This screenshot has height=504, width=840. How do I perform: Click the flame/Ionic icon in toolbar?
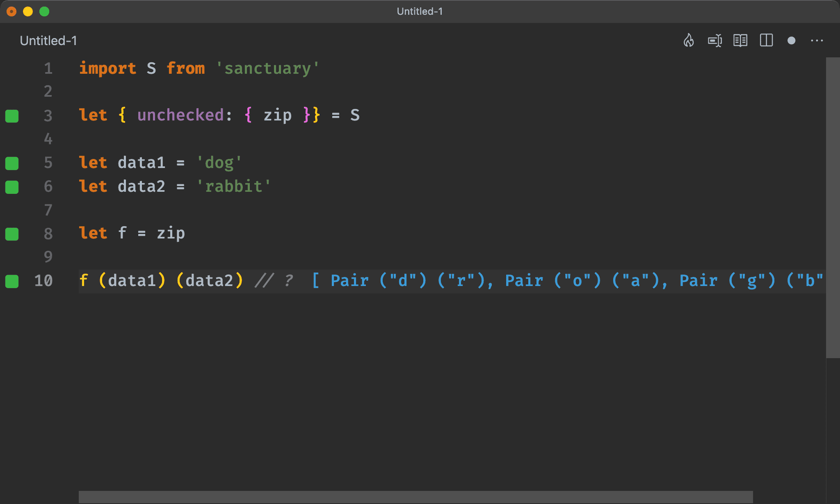click(689, 40)
